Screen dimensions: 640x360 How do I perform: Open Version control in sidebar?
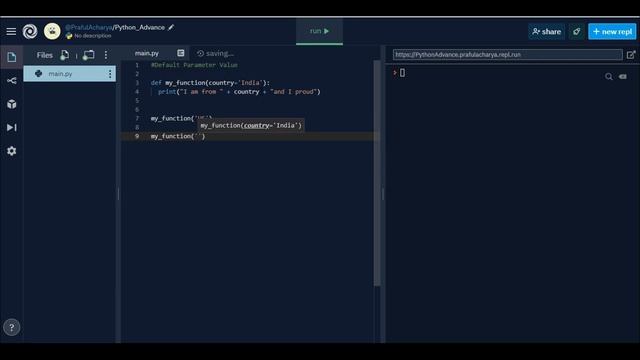pyautogui.click(x=11, y=80)
